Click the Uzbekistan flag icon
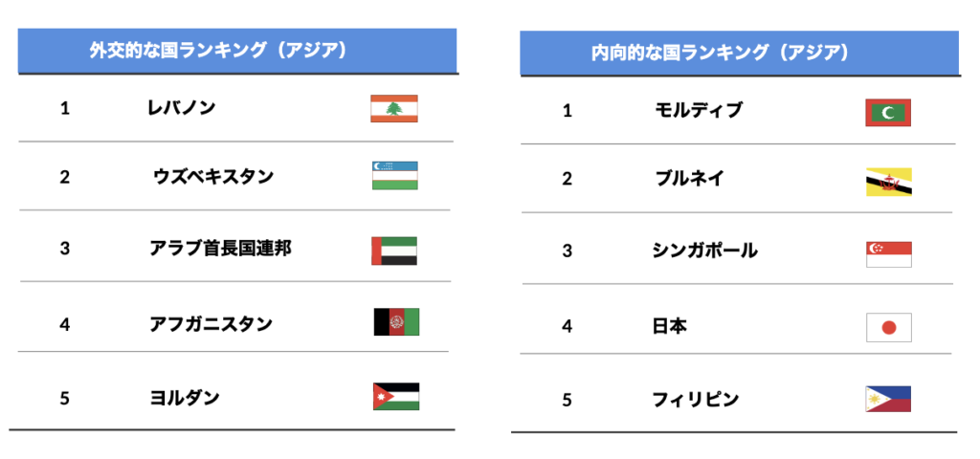The width and height of the screenshot is (980, 459). 395,176
